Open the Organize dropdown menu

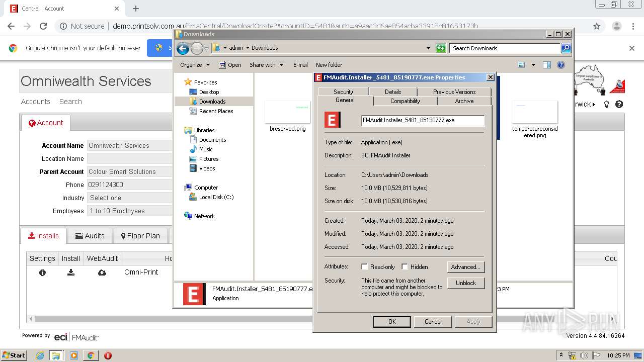[195, 65]
